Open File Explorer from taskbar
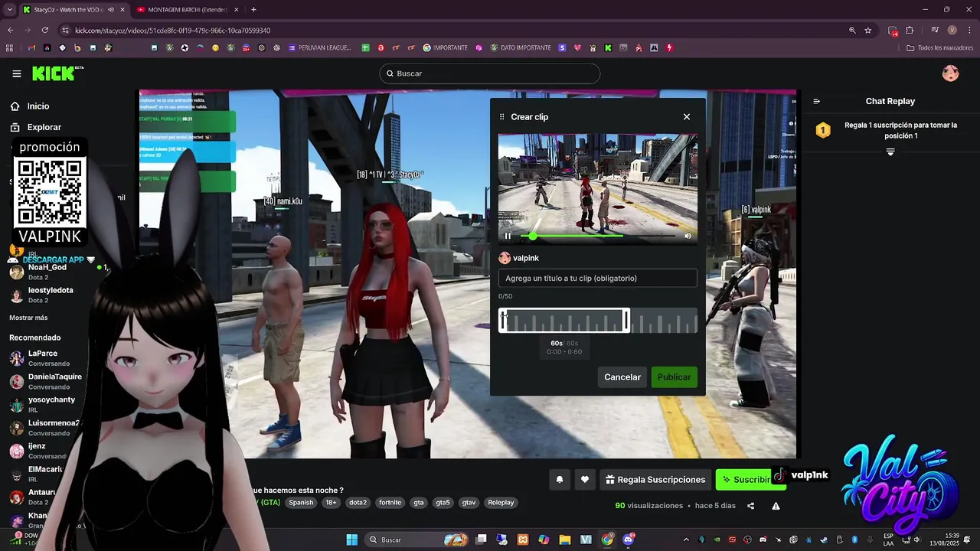 [x=565, y=540]
